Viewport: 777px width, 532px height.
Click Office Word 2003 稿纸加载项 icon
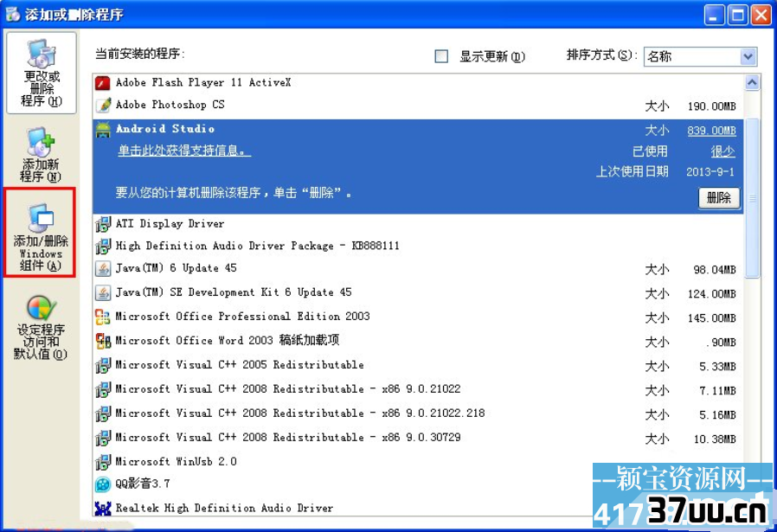tap(103, 341)
